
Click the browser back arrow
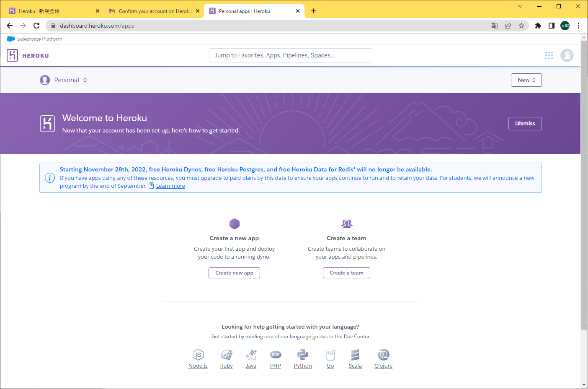coord(10,26)
